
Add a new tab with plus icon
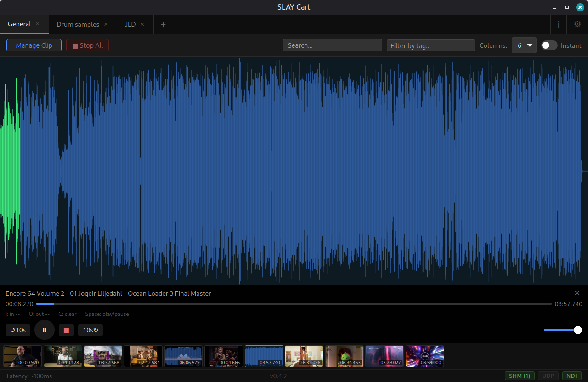163,24
